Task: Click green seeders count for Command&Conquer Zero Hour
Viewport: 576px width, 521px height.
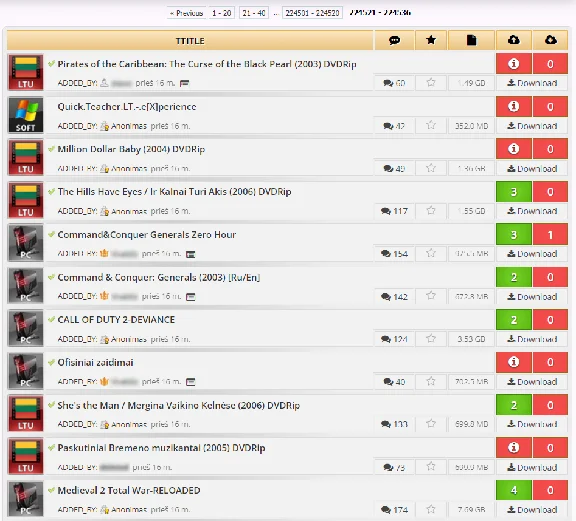Action: click(514, 234)
